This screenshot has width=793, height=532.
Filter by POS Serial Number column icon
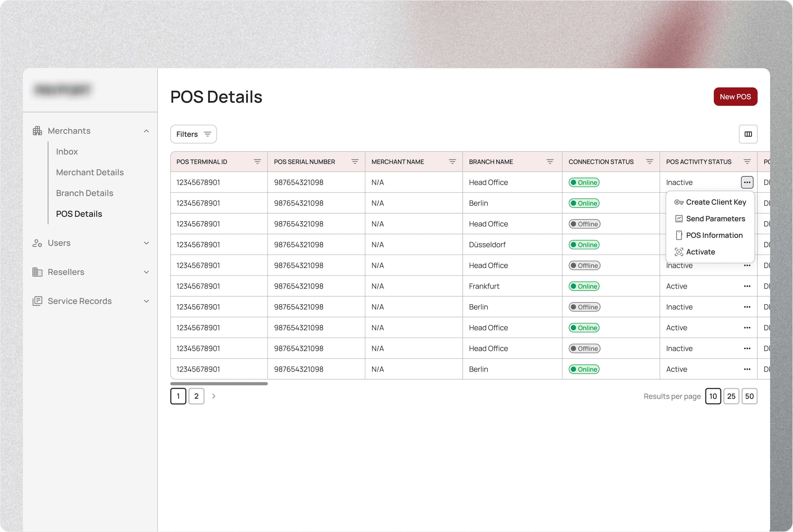tap(355, 162)
